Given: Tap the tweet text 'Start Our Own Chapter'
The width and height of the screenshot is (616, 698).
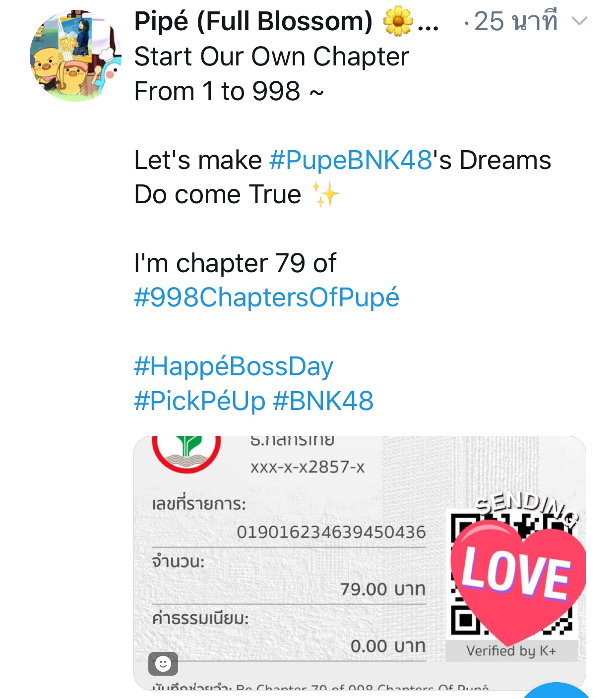Looking at the screenshot, I should [272, 57].
